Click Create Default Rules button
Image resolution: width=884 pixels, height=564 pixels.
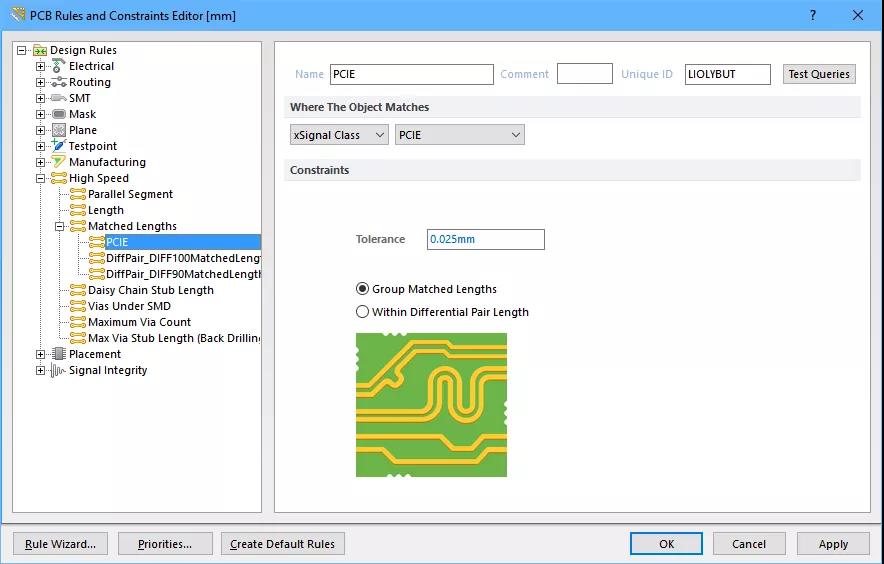pos(282,544)
